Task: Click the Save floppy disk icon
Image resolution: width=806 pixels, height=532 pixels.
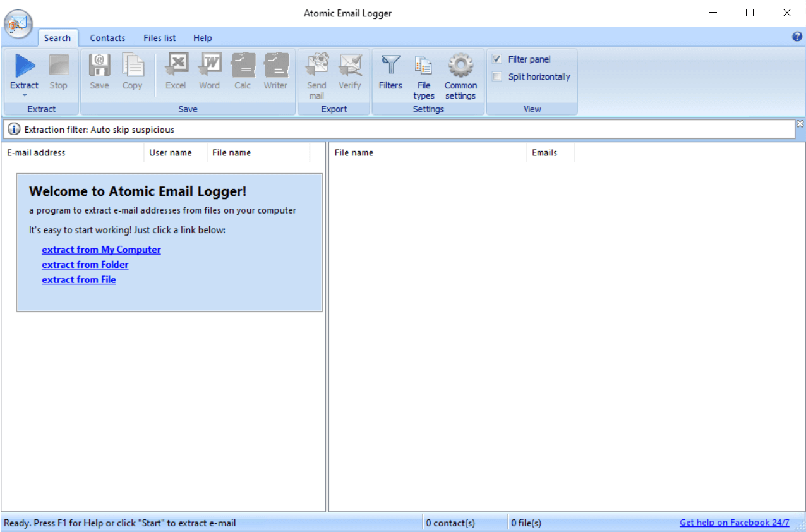Action: [x=99, y=66]
